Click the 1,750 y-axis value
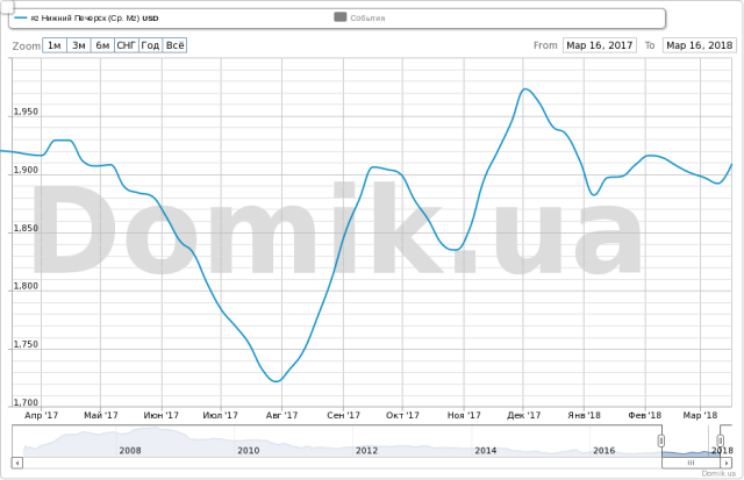Screen dimensions: 744x480 point(26,344)
